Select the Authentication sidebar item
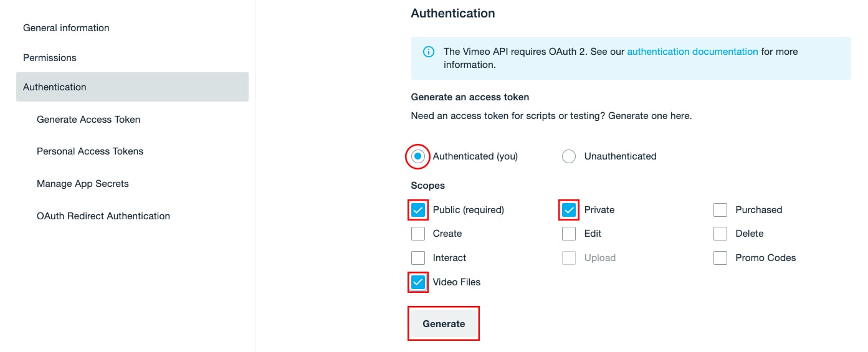868x352 pixels. click(x=132, y=87)
